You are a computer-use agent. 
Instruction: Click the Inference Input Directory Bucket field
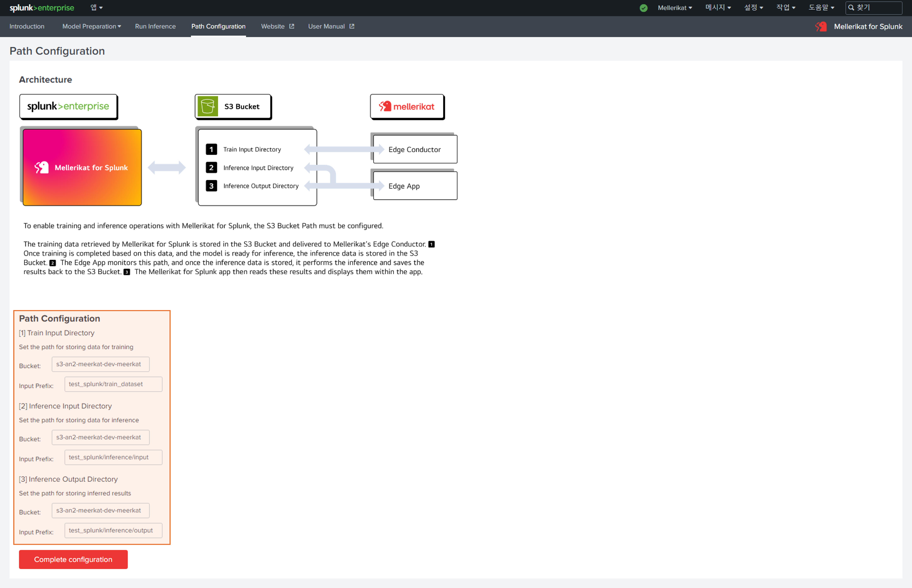point(101,437)
